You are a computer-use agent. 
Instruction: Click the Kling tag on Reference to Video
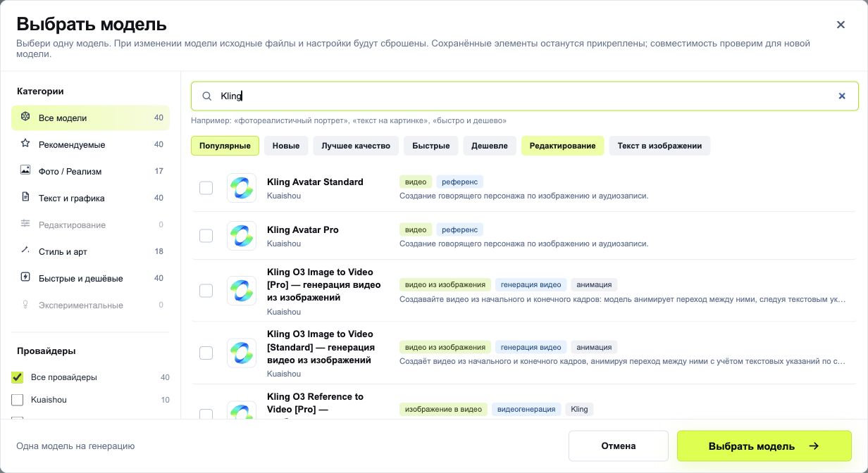[579, 409]
